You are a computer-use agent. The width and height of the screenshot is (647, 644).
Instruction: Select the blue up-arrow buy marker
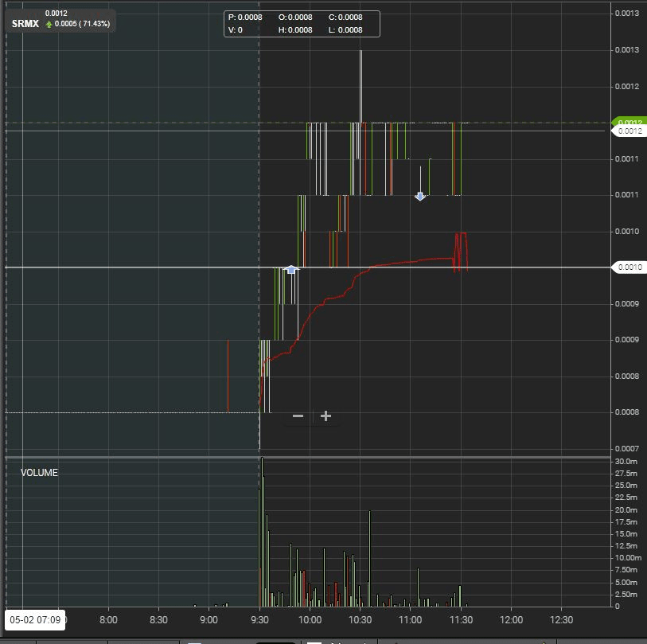pyautogui.click(x=291, y=270)
